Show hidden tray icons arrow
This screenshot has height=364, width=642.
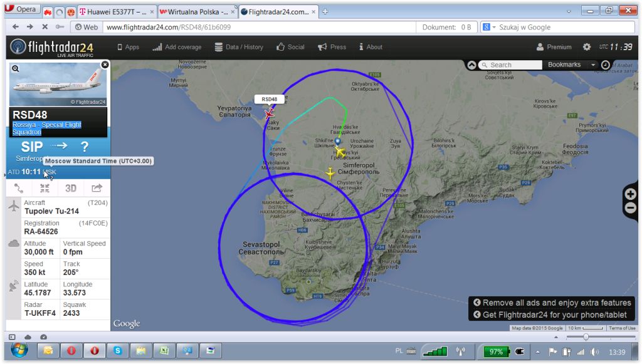[537, 351]
